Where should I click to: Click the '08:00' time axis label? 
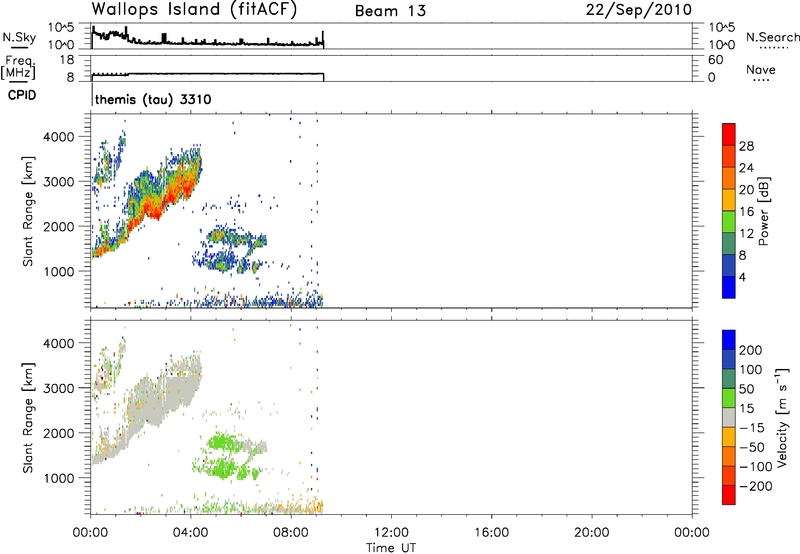click(291, 533)
